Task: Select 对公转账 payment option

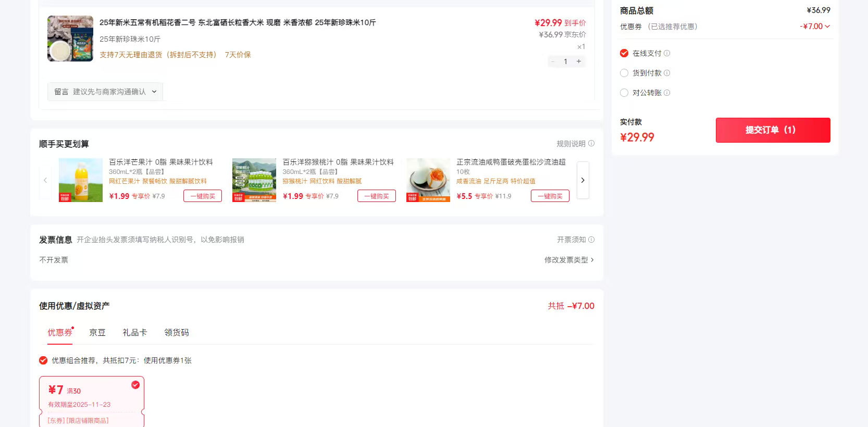Action: [624, 93]
